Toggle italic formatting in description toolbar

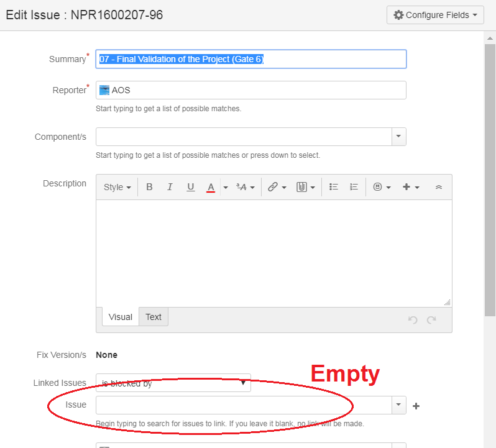coord(170,187)
